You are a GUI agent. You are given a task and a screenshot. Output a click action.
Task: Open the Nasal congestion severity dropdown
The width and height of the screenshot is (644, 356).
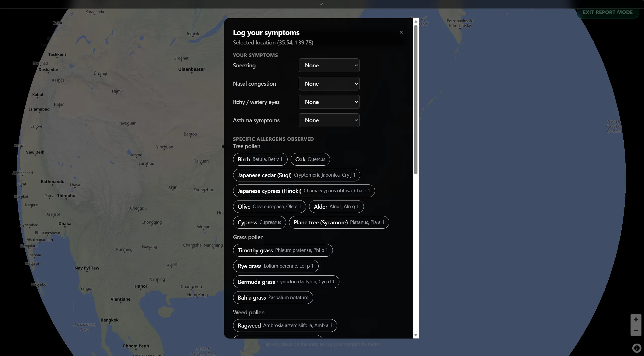(329, 84)
